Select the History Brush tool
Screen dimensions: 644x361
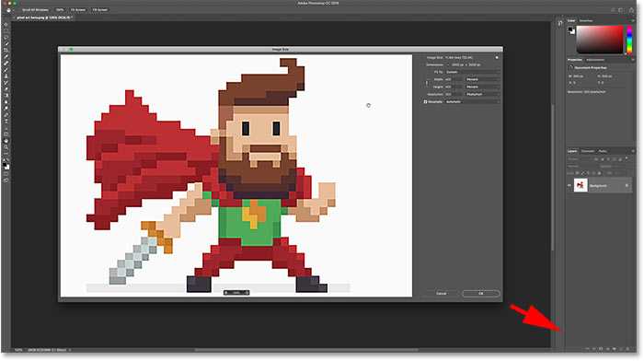point(6,83)
